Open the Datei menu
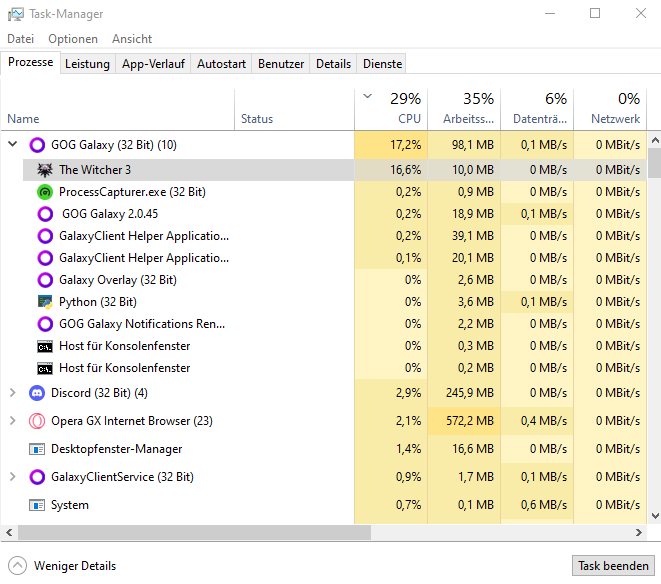This screenshot has width=661, height=584. (20, 39)
